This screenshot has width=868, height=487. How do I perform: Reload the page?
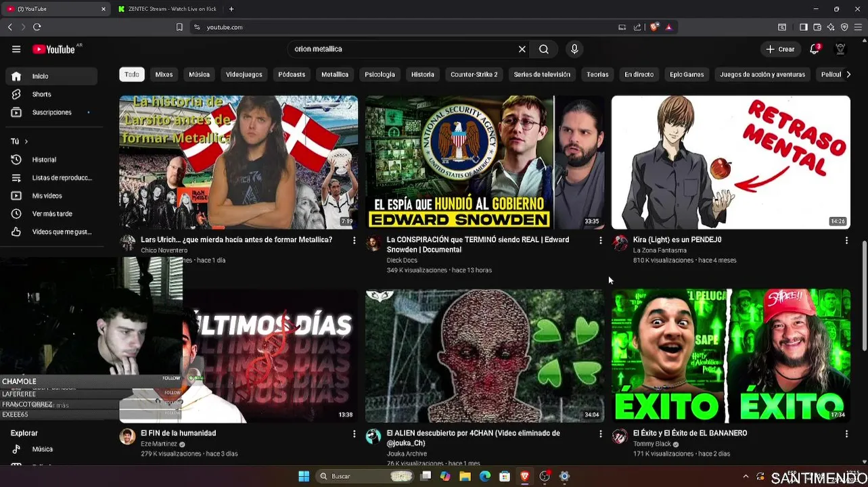pyautogui.click(x=37, y=27)
